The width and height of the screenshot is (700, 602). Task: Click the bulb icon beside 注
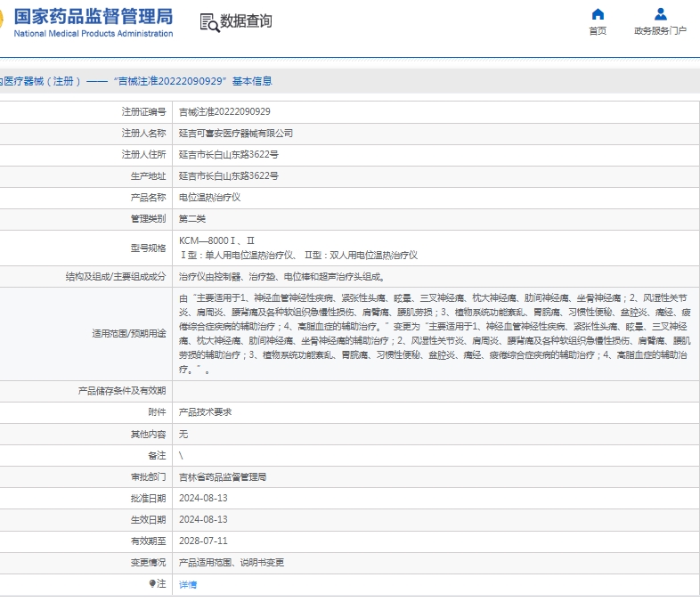(152, 583)
